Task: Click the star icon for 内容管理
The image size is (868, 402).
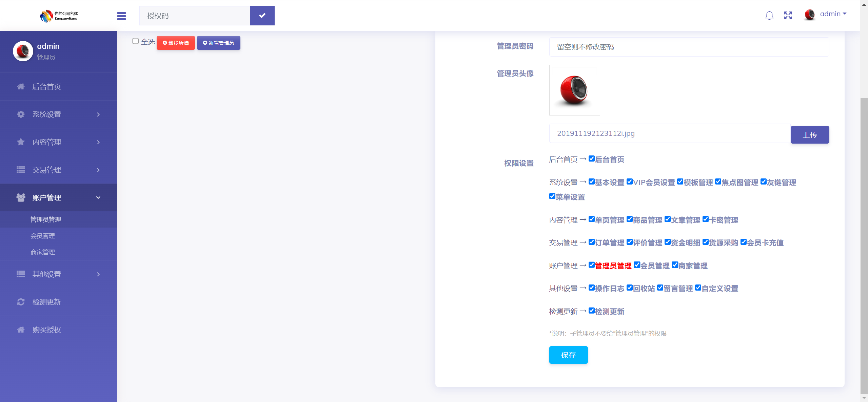Action: point(21,142)
